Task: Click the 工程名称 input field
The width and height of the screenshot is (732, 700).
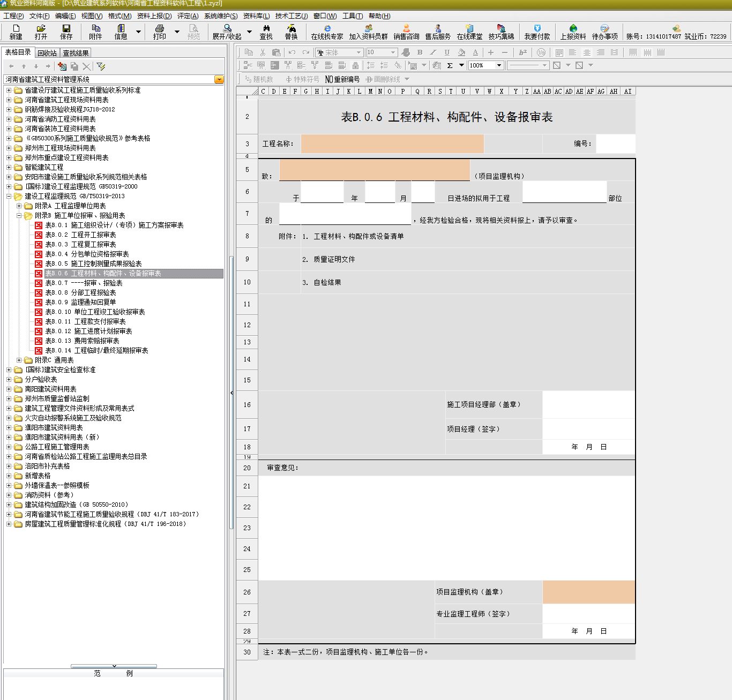Action: (392, 144)
